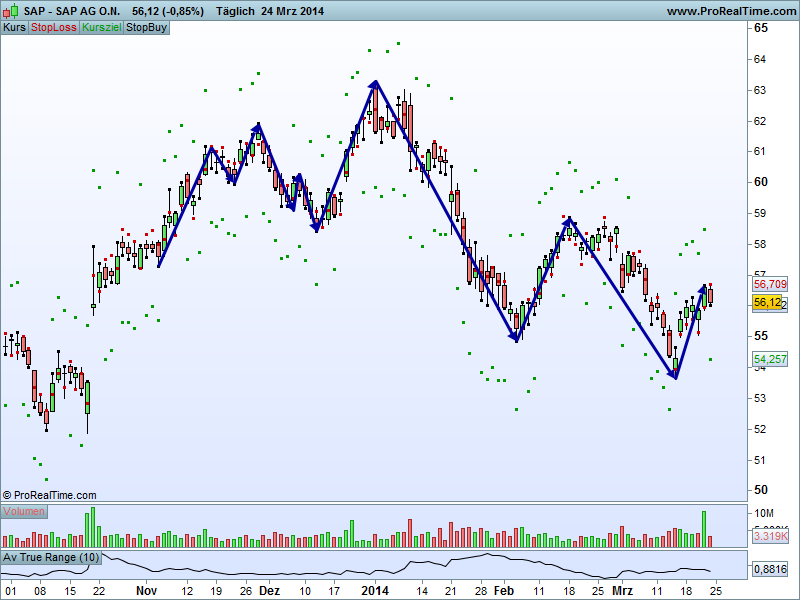Click the www.ProRealTime.com link
Image resolution: width=800 pixels, height=600 pixels.
[731, 11]
